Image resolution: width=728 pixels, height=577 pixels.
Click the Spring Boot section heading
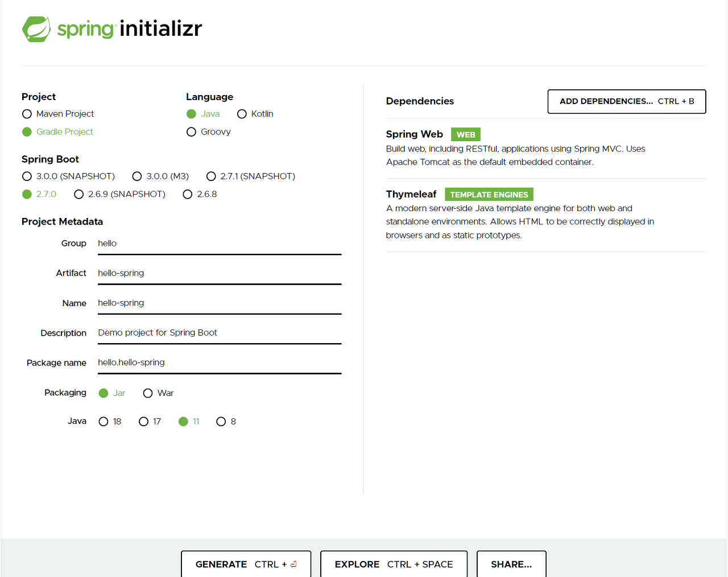(50, 159)
